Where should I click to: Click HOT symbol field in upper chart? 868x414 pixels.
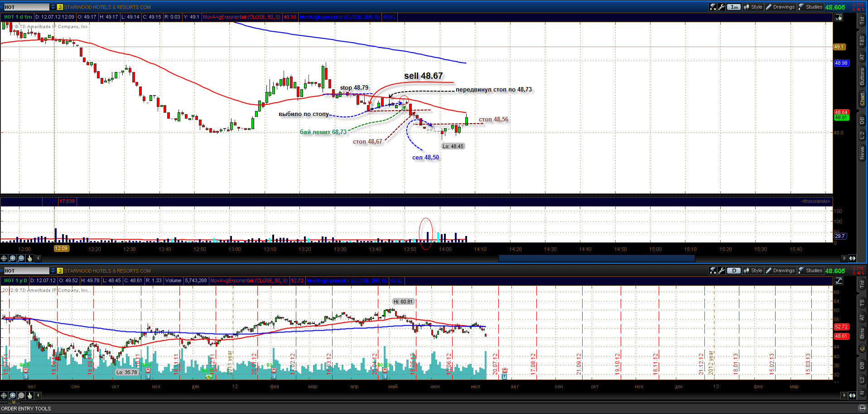26,7
